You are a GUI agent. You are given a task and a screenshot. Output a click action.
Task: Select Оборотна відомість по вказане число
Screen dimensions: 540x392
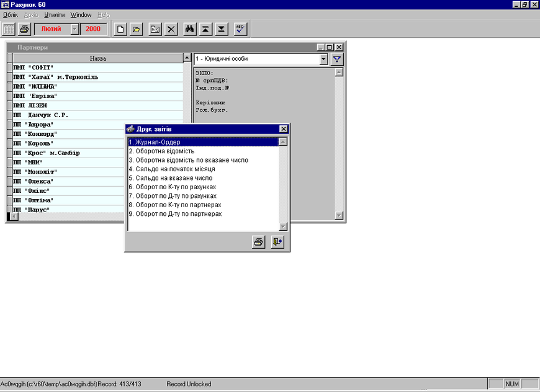pyautogui.click(x=203, y=160)
